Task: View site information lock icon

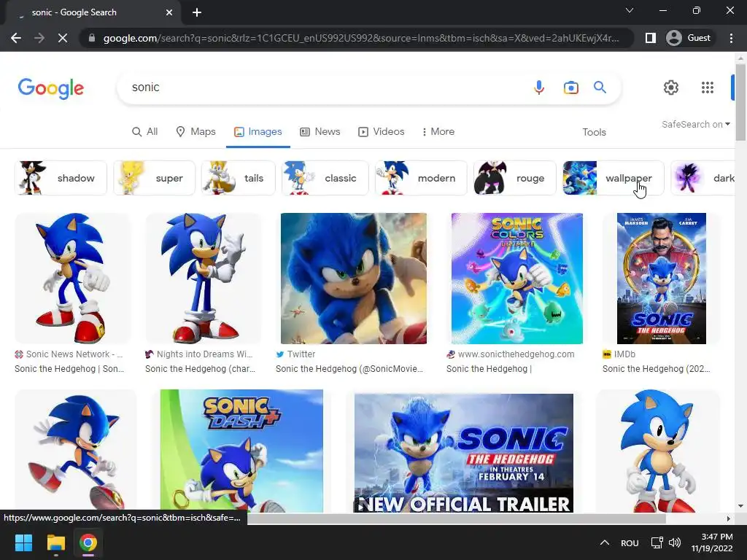Action: (x=92, y=38)
